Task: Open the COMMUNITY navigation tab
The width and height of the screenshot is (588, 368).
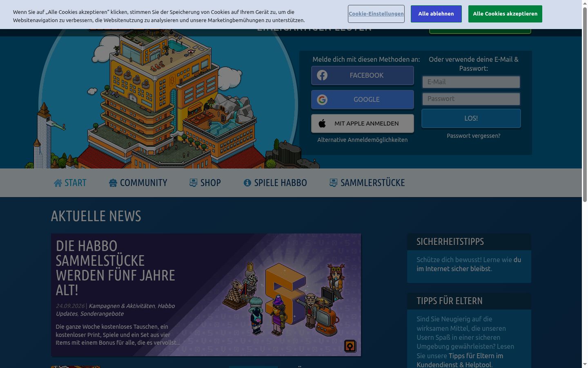Action: tap(138, 183)
